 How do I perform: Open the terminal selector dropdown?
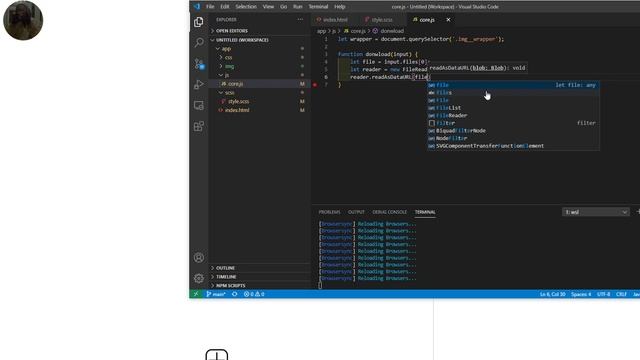(x=596, y=212)
